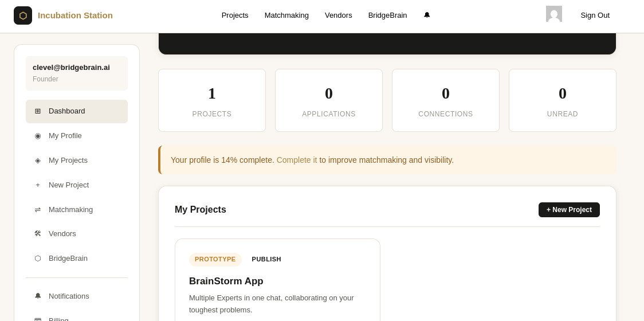644x321 pixels.
Task: Click the My Projects diamond icon
Action: tap(38, 160)
